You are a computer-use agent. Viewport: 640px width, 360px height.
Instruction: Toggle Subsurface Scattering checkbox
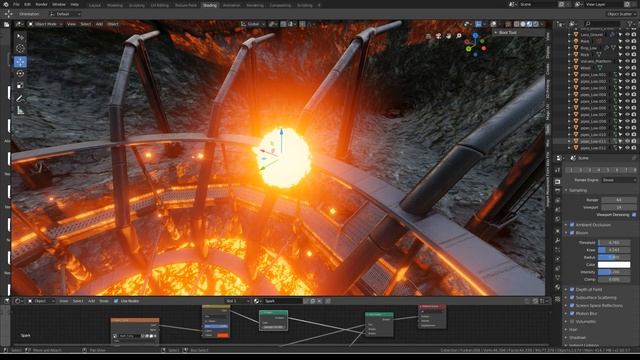[x=572, y=298]
